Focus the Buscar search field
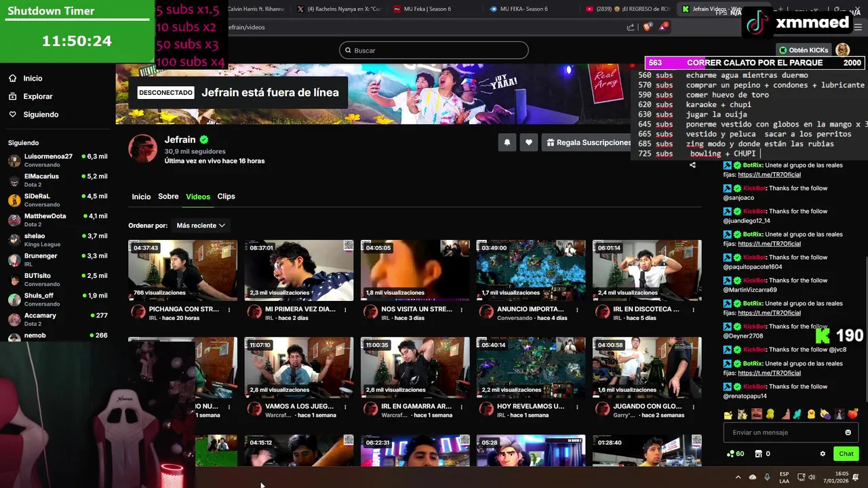The height and width of the screenshot is (488, 868). [434, 50]
